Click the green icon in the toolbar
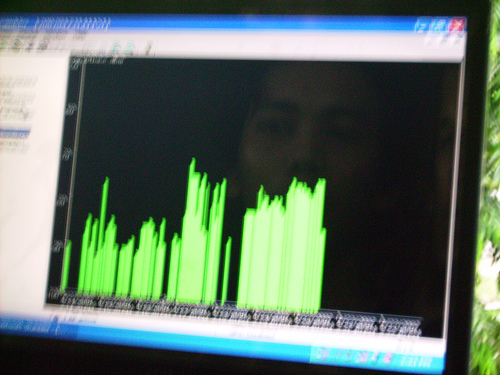Viewport: 500px width, 375px height. click(4, 44)
